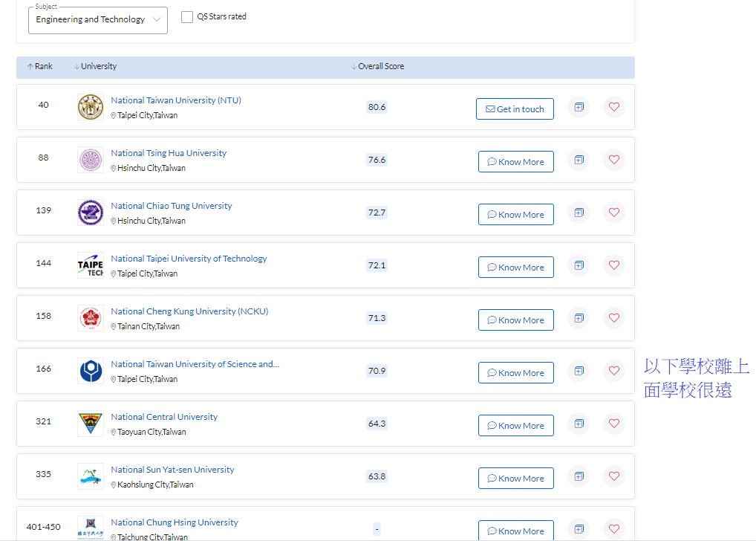Open National Cheng Kung University (NCKU) link
Screen dimensions: 756x541
(x=189, y=311)
